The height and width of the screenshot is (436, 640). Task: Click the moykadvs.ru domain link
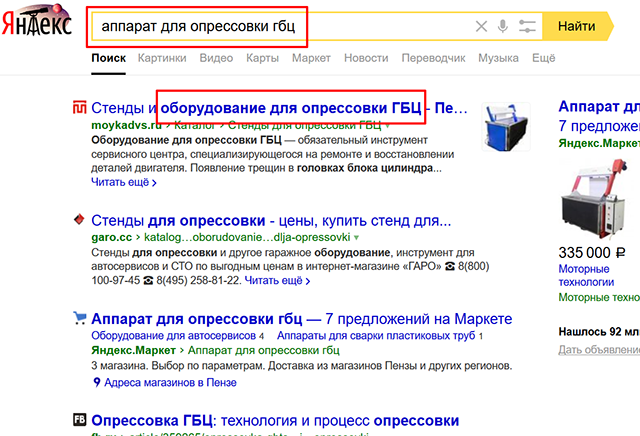pos(127,125)
